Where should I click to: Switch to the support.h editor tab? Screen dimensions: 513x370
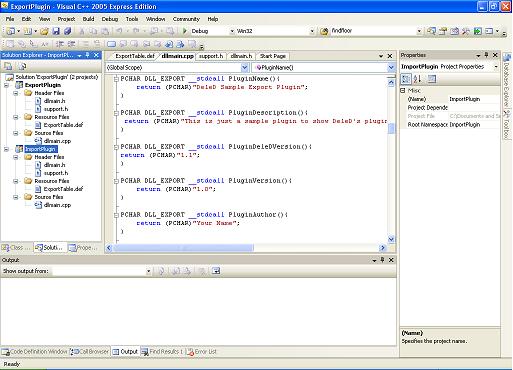click(211, 56)
